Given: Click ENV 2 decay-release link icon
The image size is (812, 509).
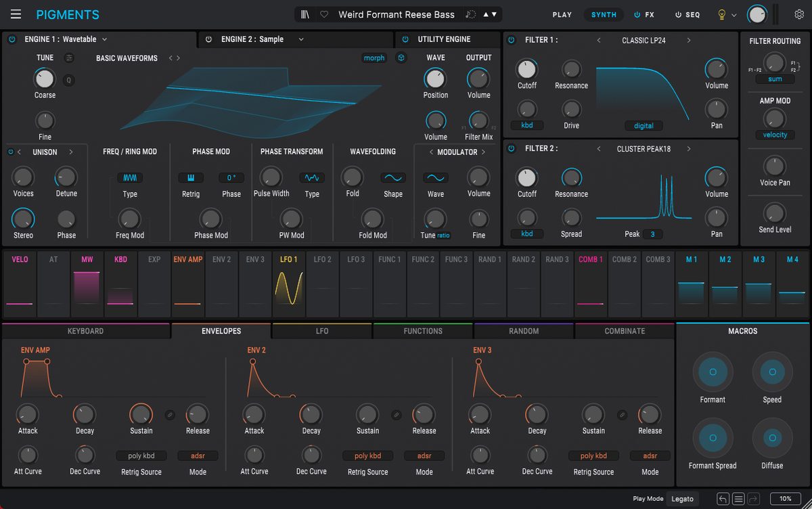Looking at the screenshot, I should 396,415.
